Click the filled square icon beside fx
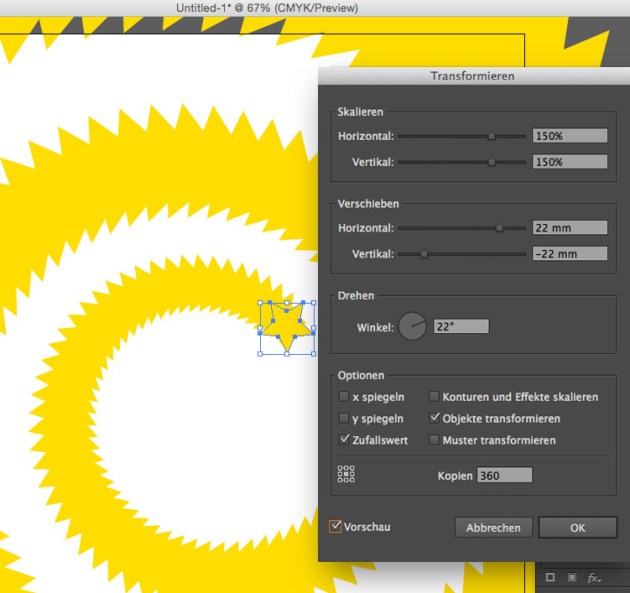Screen dimensions: 630x593 pos(571,578)
